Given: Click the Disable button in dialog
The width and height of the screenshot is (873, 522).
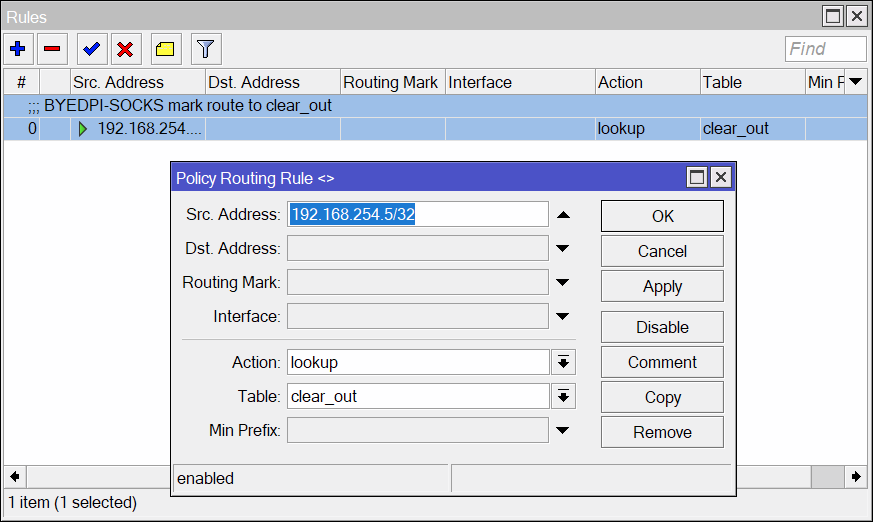Looking at the screenshot, I should coord(662,327).
